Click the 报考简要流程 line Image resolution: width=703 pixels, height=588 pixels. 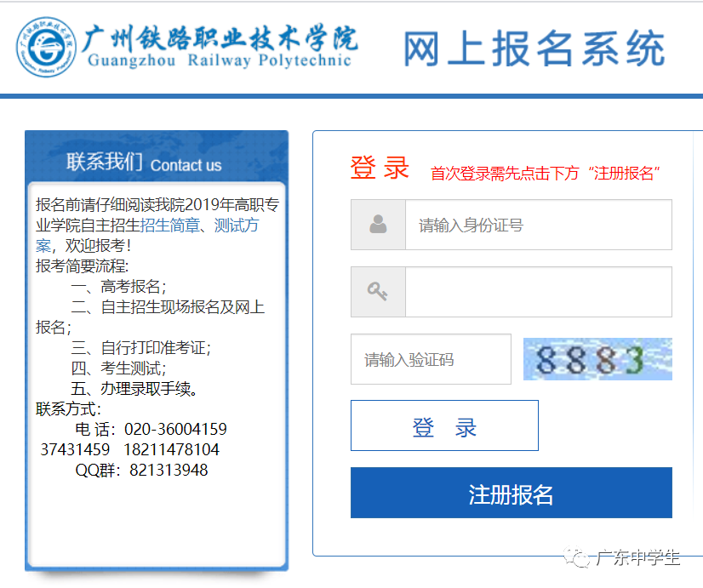tap(82, 265)
